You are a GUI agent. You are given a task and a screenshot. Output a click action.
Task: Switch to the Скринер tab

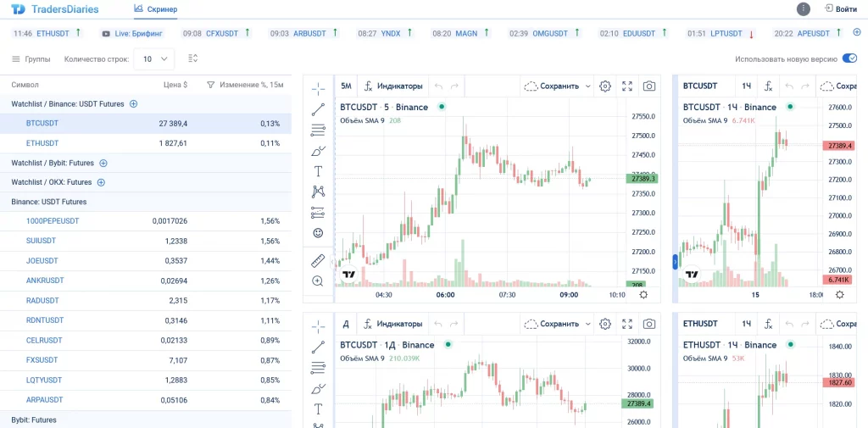point(155,9)
